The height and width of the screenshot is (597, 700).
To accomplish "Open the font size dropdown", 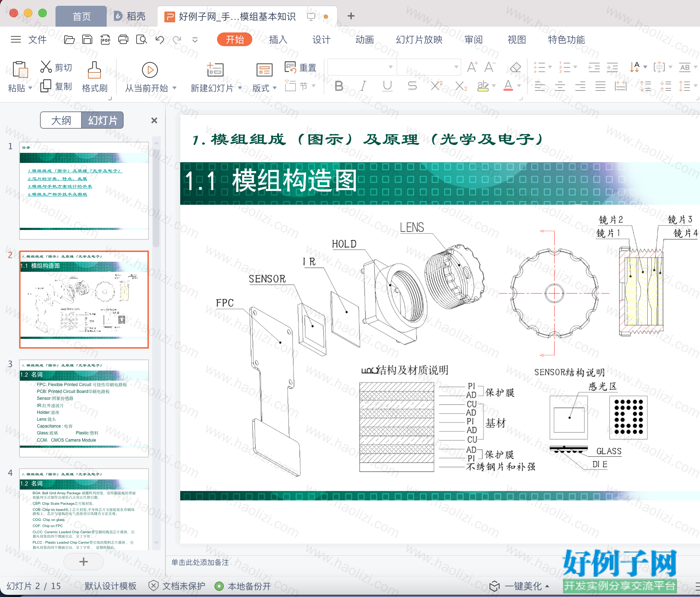I will click(456, 67).
